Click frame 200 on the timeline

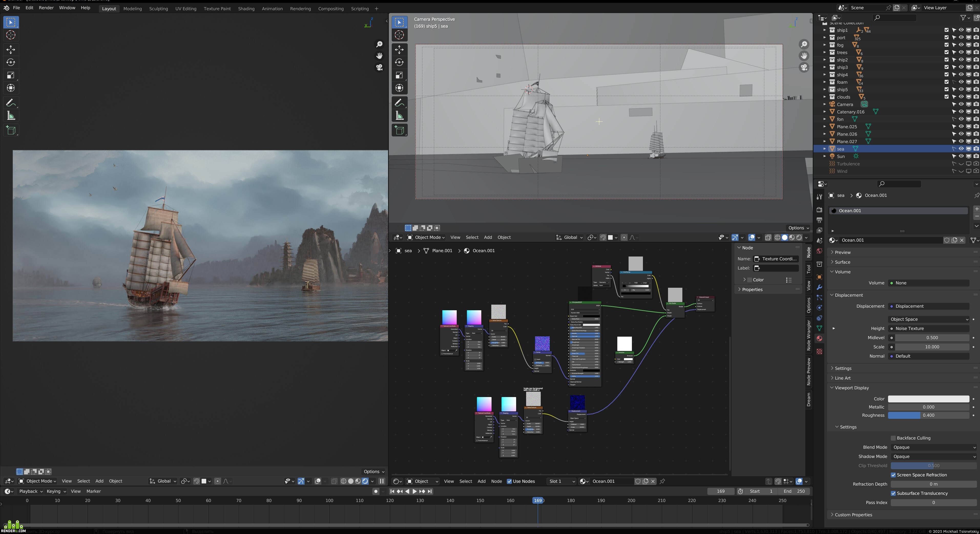631,500
